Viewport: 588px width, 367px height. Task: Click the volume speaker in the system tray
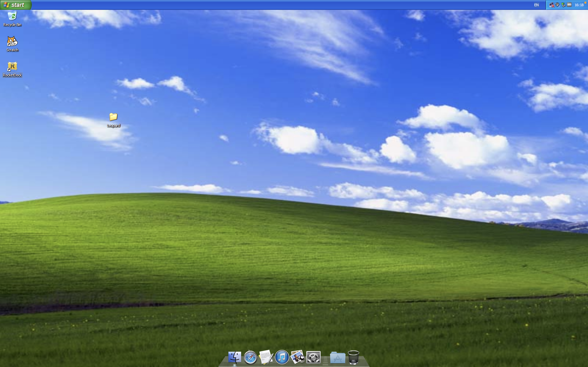(x=557, y=5)
